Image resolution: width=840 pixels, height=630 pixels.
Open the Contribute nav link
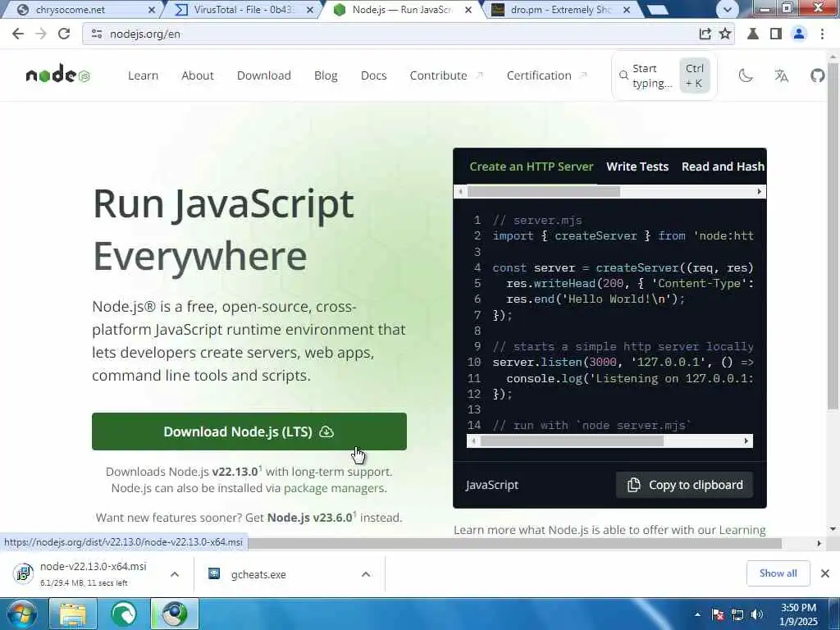(x=446, y=75)
